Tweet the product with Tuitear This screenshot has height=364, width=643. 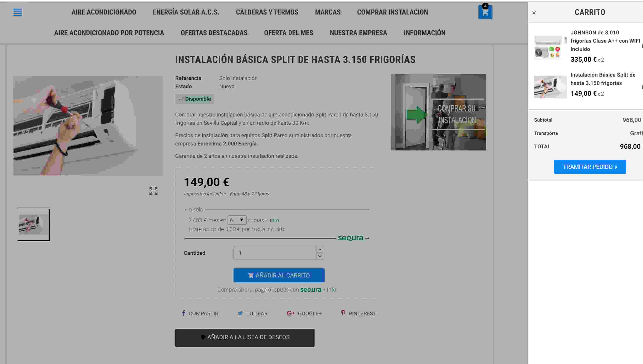click(252, 313)
